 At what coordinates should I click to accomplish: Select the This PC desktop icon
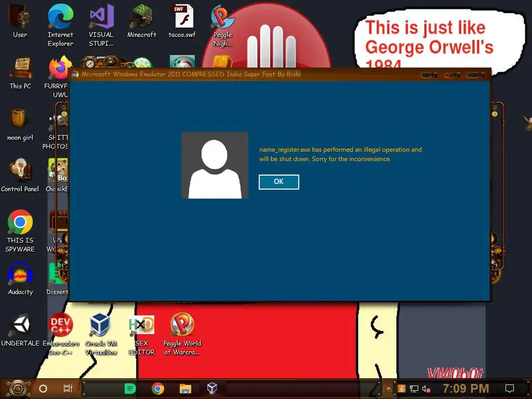pyautogui.click(x=20, y=73)
